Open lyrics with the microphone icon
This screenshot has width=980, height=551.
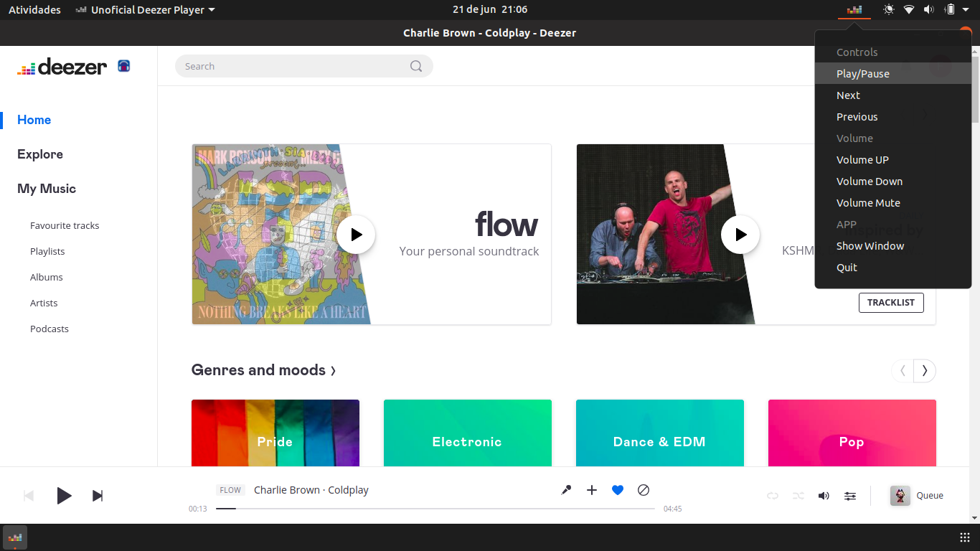coord(566,490)
